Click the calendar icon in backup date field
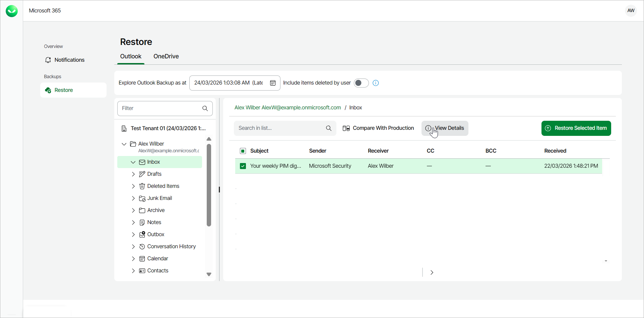The height and width of the screenshot is (318, 644). tap(273, 83)
